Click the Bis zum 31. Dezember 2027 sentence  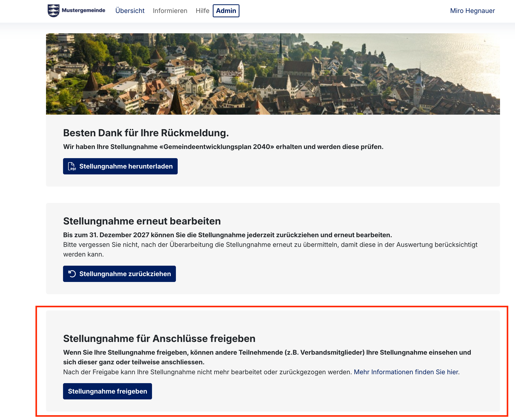227,235
